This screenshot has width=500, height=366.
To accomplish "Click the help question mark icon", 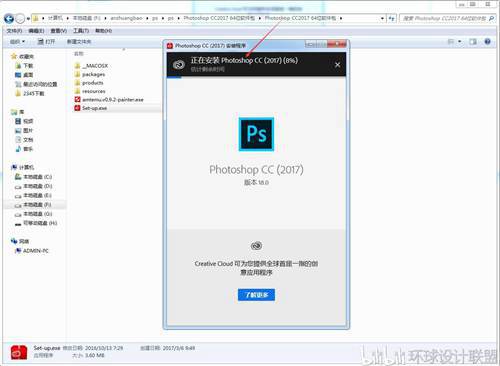I will tap(487, 42).
